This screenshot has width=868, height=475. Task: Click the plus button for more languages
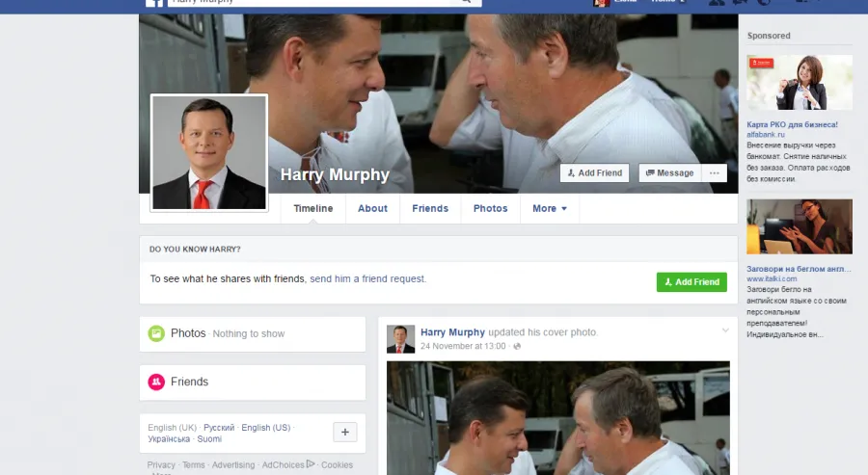345,432
